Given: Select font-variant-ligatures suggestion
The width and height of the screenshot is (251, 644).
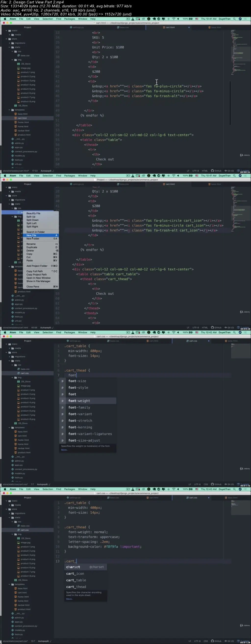Looking at the screenshot, I should (88, 434).
